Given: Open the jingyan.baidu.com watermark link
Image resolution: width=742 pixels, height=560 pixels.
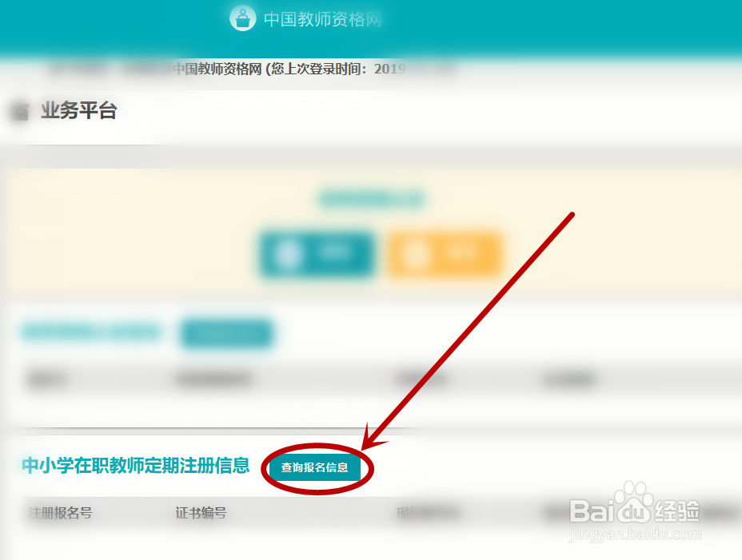Looking at the screenshot, I should [x=635, y=534].
